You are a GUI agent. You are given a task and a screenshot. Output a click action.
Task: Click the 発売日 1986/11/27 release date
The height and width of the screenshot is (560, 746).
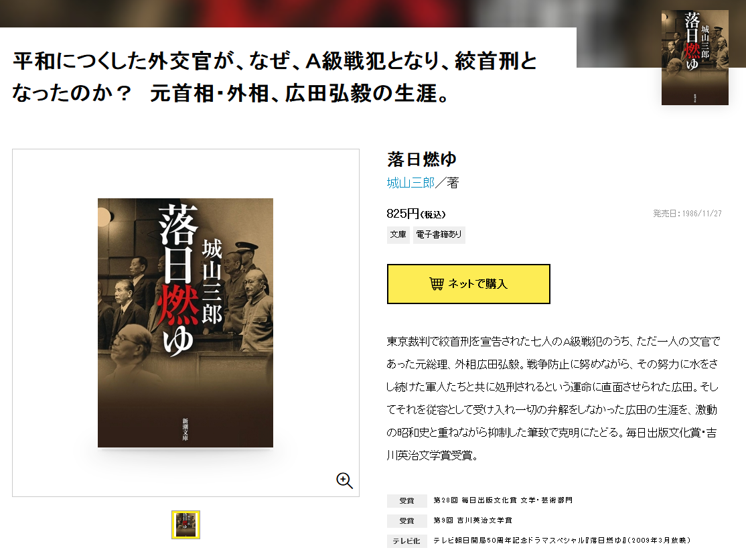pos(687,214)
